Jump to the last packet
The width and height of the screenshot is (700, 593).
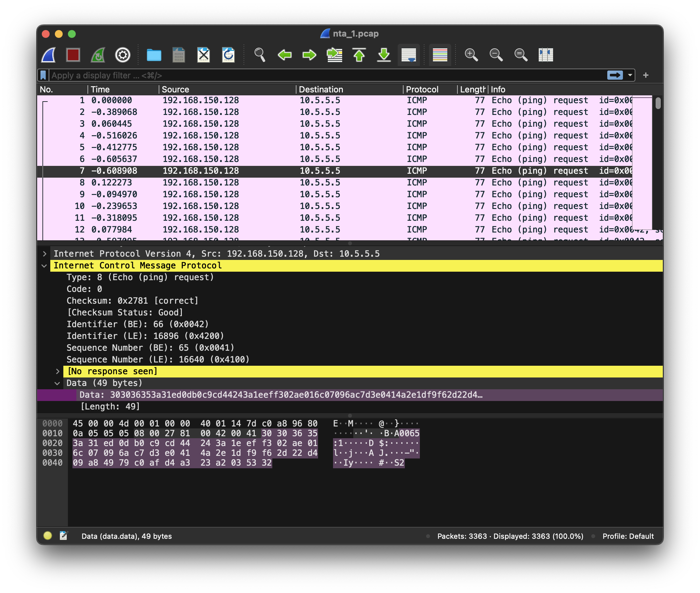pos(384,55)
